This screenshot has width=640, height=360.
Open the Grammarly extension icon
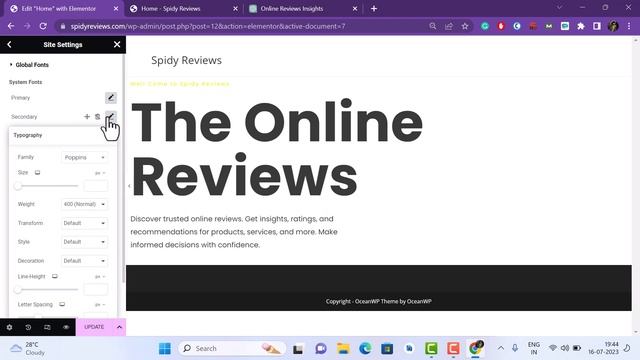click(485, 26)
